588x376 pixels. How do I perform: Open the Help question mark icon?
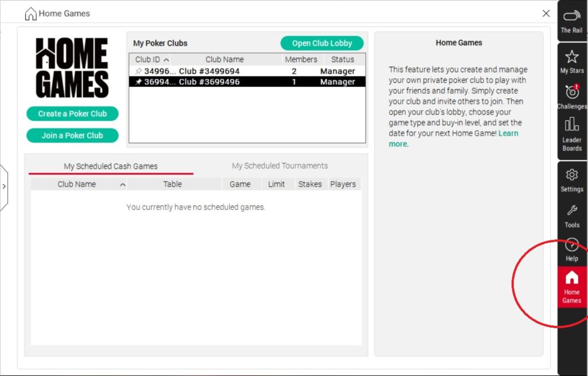tap(571, 248)
